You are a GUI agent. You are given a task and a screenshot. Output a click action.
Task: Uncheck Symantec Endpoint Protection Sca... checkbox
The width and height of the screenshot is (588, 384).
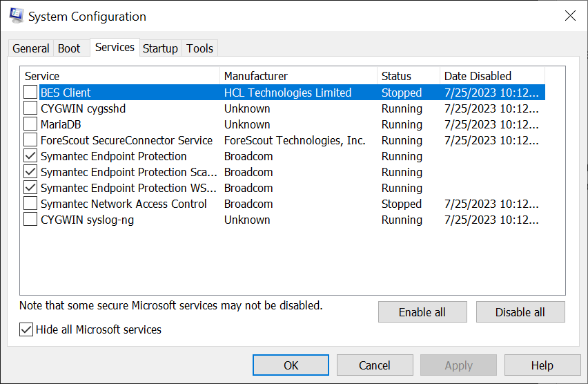click(x=30, y=172)
